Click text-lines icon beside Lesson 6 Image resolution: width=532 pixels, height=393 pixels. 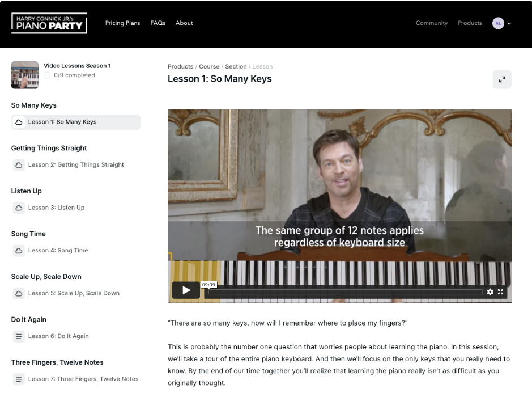(x=19, y=336)
